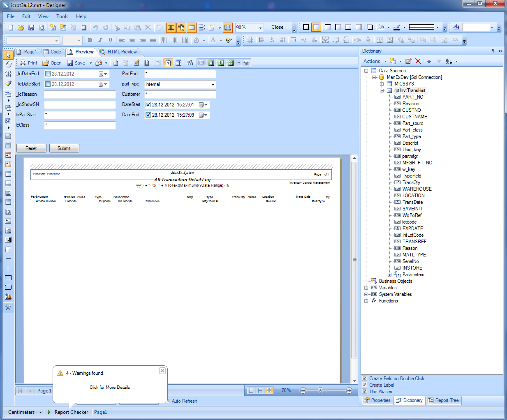Expand the Functions tree node
This screenshot has height=420, width=507.
point(366,301)
